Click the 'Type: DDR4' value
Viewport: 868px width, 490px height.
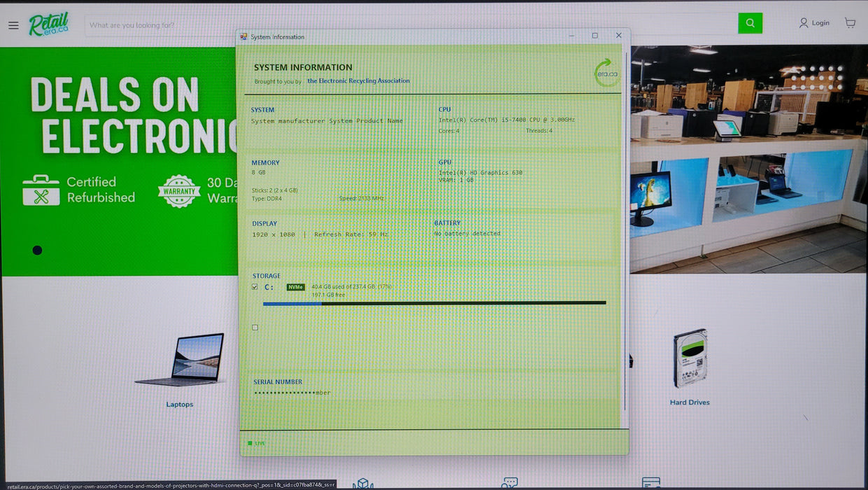(x=266, y=199)
